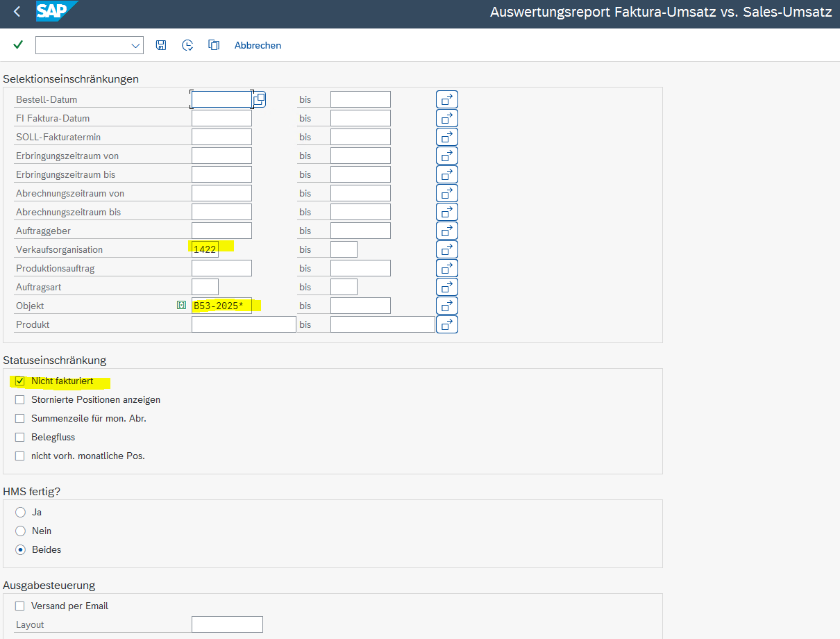The image size is (840, 639).
Task: Open multiple selection for Abrechnungszeitraum von
Action: 447,193
